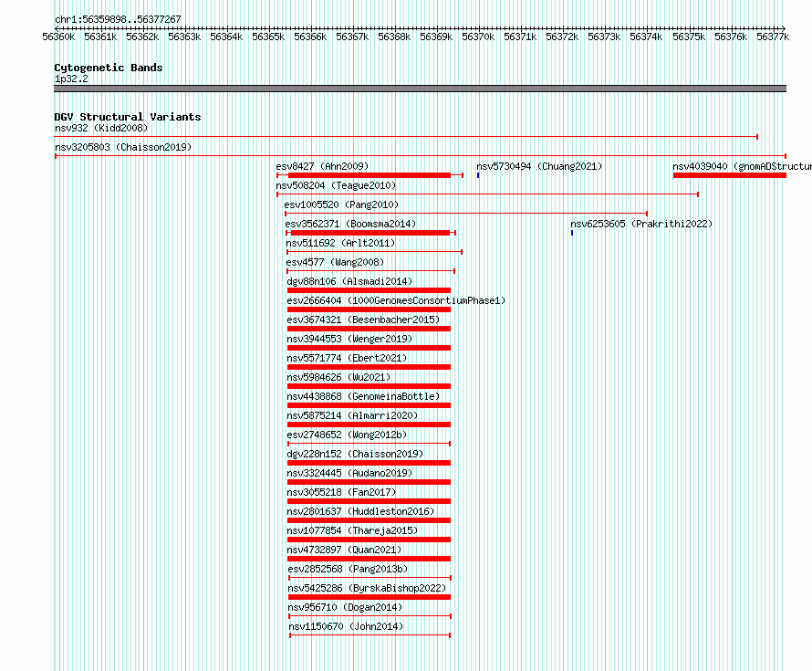812x671 pixels.
Task: Click the DGV Structural Variants track title
Action: pos(128,117)
